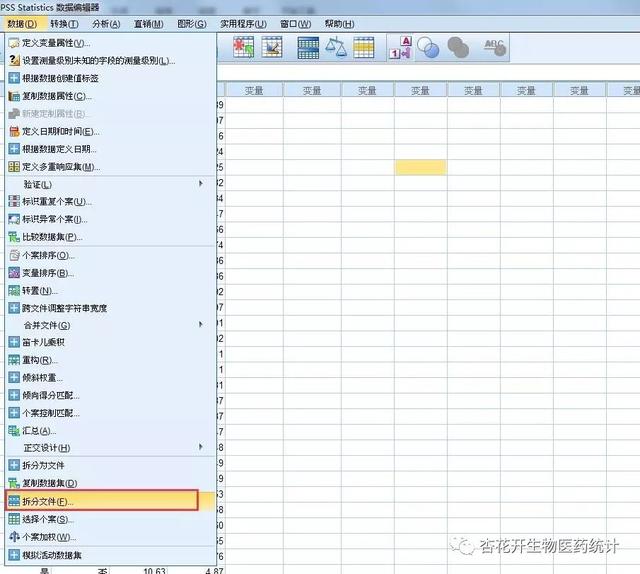Click 根据数据创建值标签 menu entry
Image resolution: width=640 pixels, height=574 pixels.
[110, 78]
